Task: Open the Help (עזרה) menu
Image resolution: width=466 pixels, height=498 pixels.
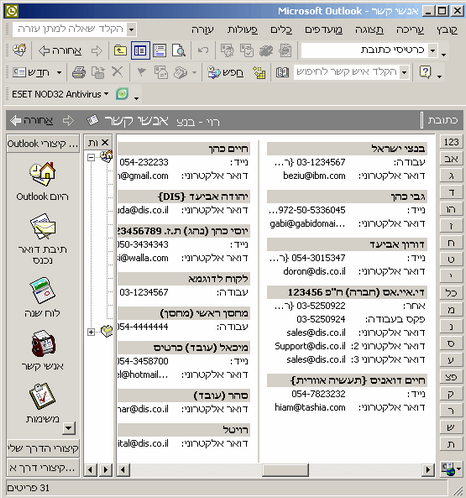Action: 202,30
